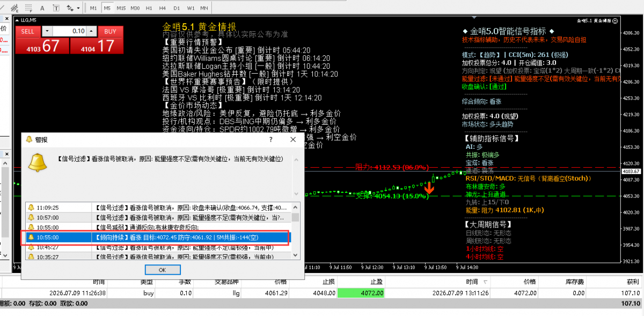Click bell icon of the 11:09:25 alert
644x316 pixels.
pos(31,207)
